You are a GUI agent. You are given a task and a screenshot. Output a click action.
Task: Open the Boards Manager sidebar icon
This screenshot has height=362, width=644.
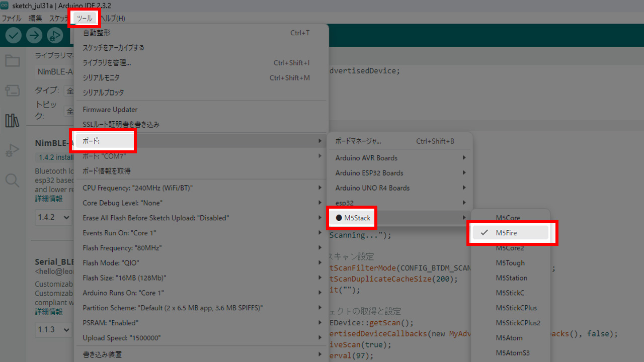[x=12, y=90]
